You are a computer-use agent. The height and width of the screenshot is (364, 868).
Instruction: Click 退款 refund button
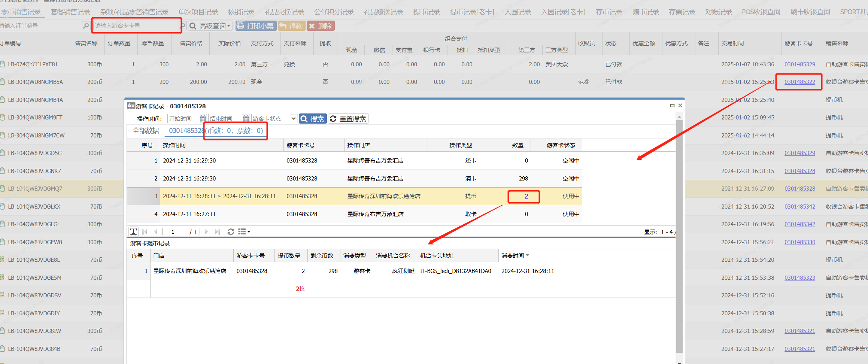tap(291, 26)
